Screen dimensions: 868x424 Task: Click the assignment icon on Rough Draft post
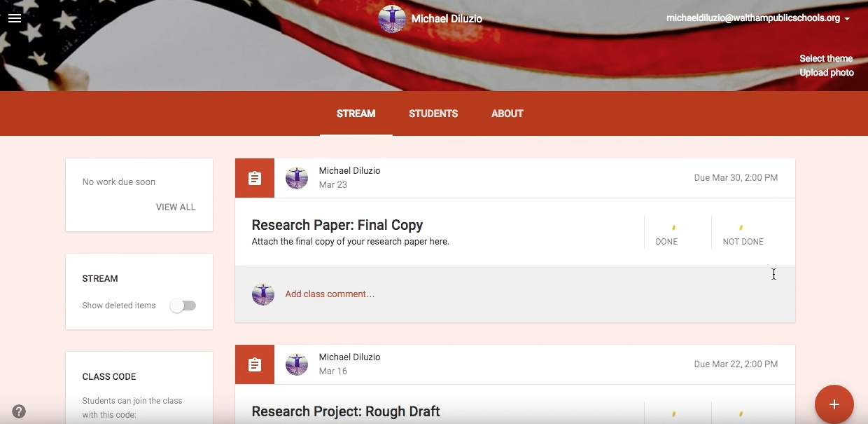[x=255, y=364]
